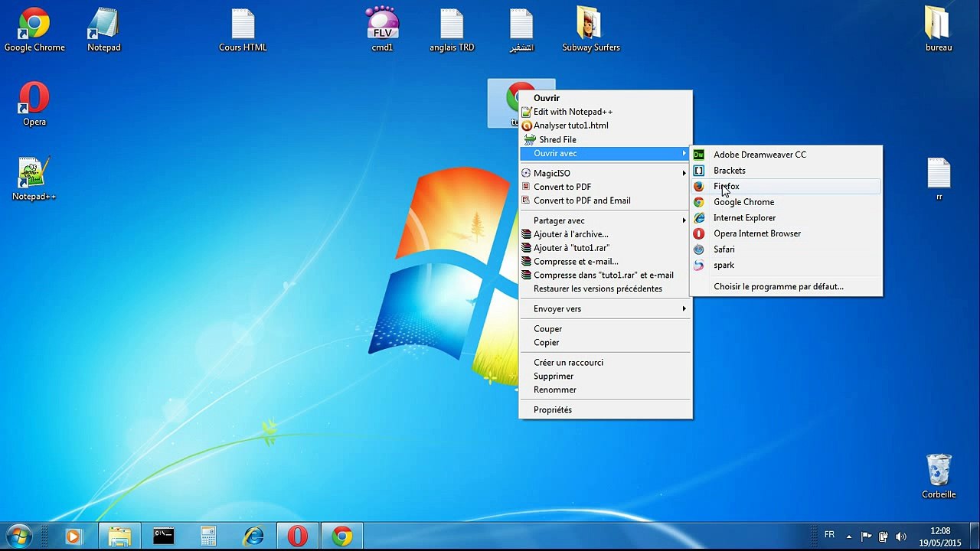
Task: Choose Supprimer in the context menu
Action: coord(605,376)
